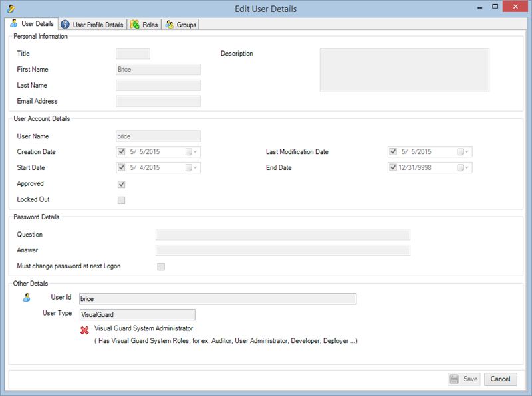Open the User Profile Details tab
Screen dimensions: 532x396
point(92,25)
